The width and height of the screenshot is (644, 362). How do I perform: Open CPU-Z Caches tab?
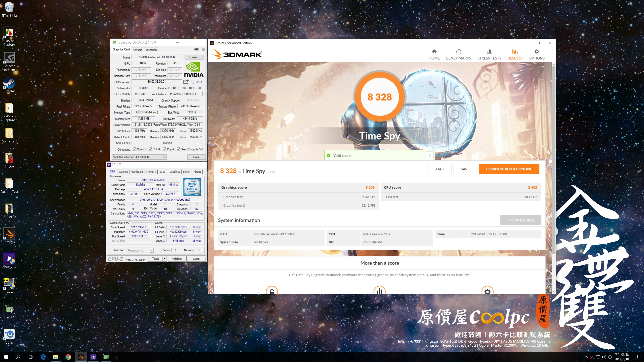coord(123,172)
